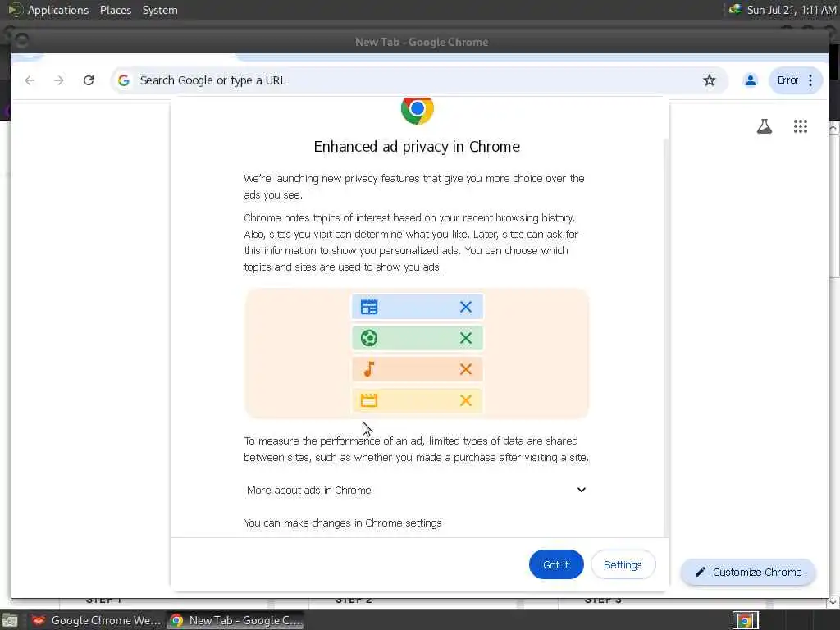Click the green soccer ball topic icon
Screen dimensions: 840x630
[369, 338]
